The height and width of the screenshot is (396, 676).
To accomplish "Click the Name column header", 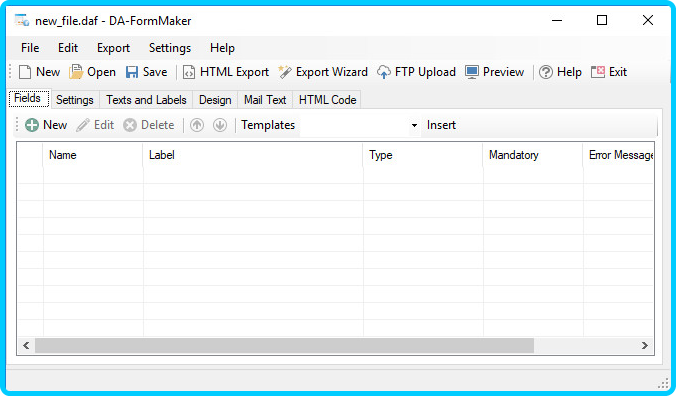I will click(93, 155).
